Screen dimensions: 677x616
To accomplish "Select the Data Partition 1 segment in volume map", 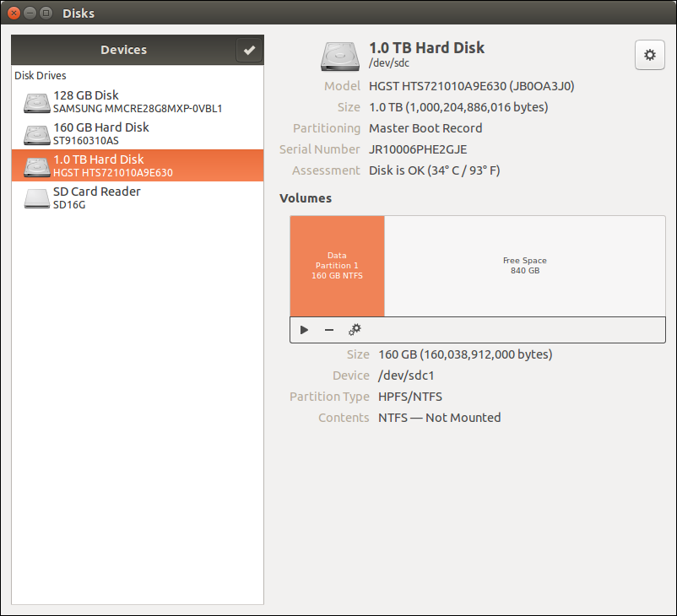I will (x=337, y=266).
